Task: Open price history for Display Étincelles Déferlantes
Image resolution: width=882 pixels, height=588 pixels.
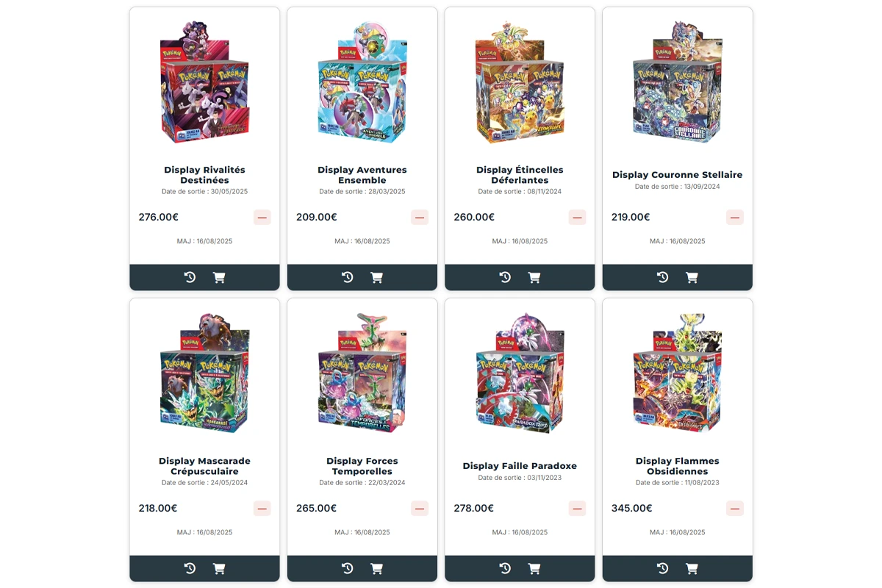Action: point(505,277)
